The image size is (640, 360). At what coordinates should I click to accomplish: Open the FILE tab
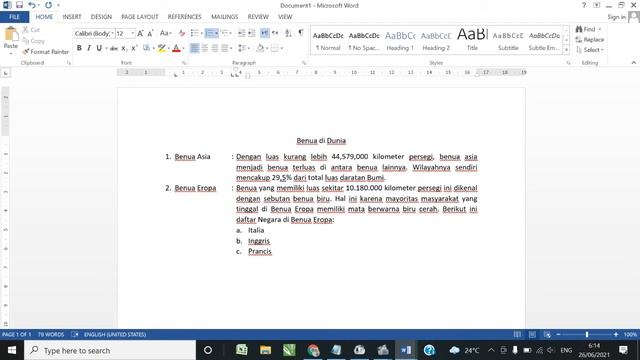pyautogui.click(x=14, y=17)
